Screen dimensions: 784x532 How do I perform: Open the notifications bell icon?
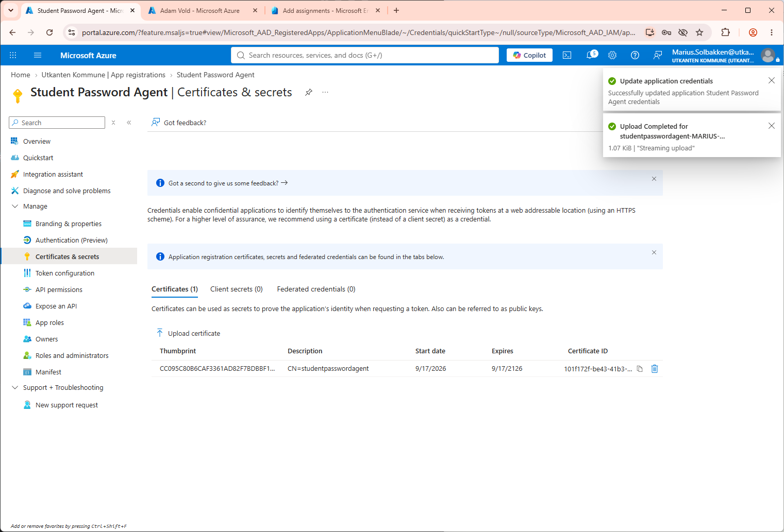point(590,55)
